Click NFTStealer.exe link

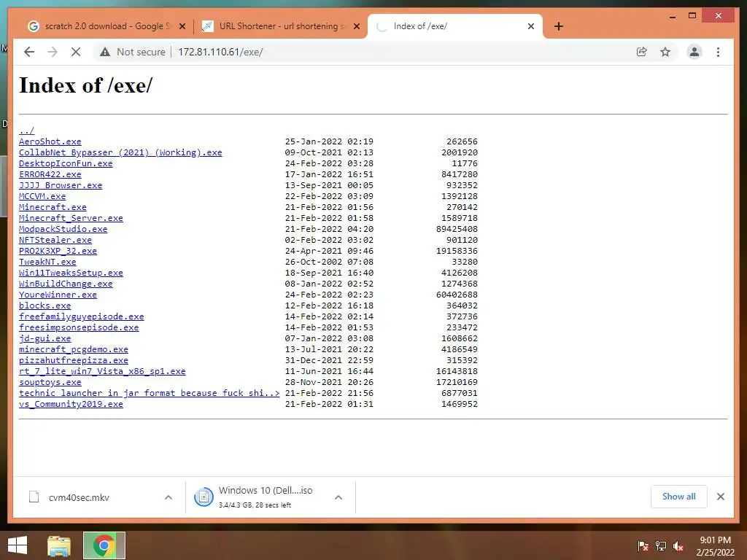click(x=55, y=240)
